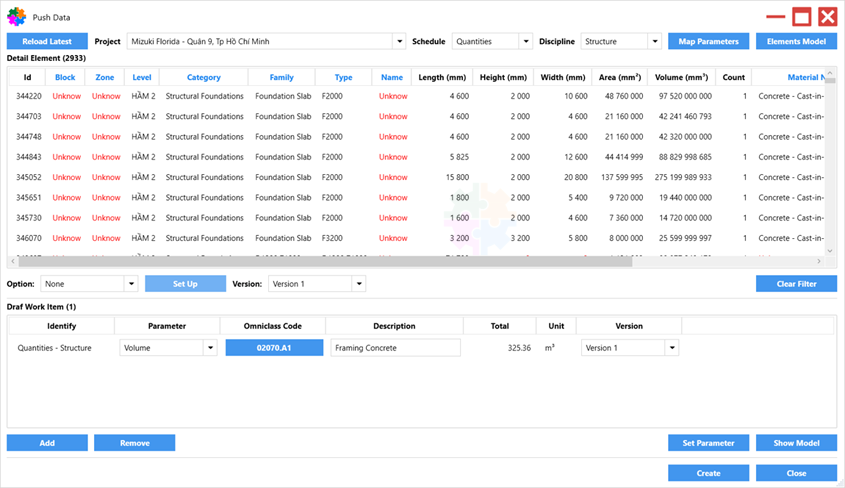The image size is (845, 488).
Task: Click the Map Parameters button
Action: [708, 41]
